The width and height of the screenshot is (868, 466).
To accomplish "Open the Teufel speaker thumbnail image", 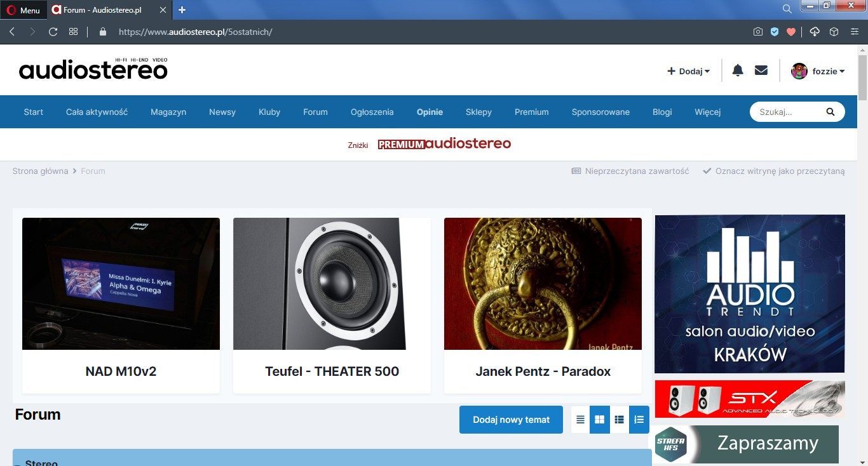I will tap(332, 284).
